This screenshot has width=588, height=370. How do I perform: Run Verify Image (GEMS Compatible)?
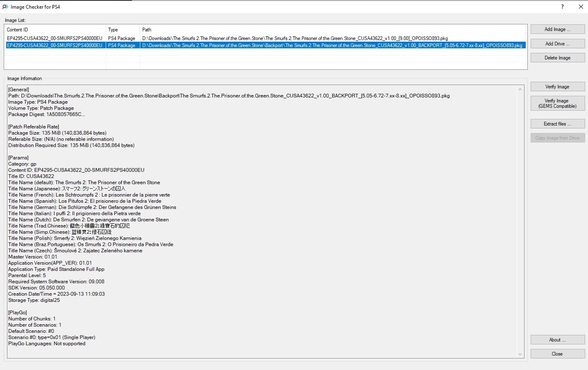pyautogui.click(x=557, y=103)
